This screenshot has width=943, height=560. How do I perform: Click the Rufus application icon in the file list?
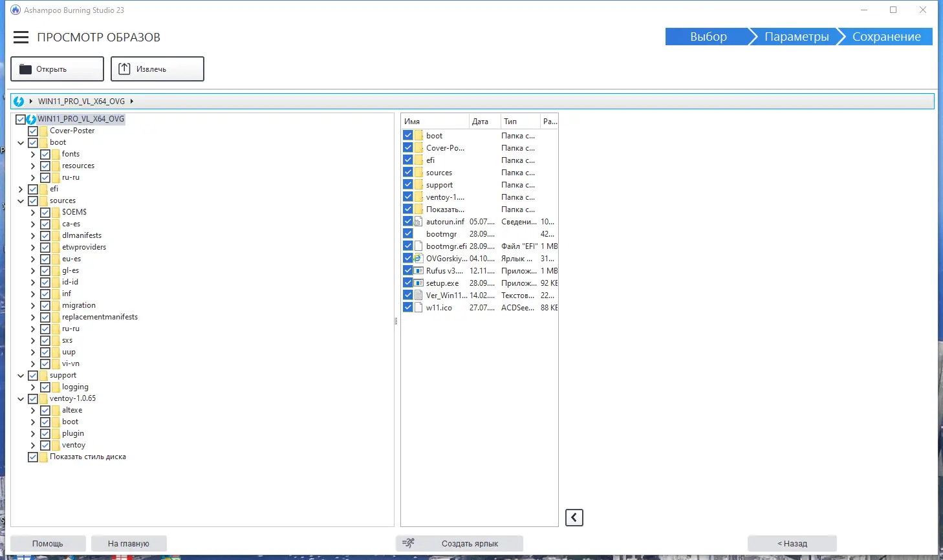[418, 271]
